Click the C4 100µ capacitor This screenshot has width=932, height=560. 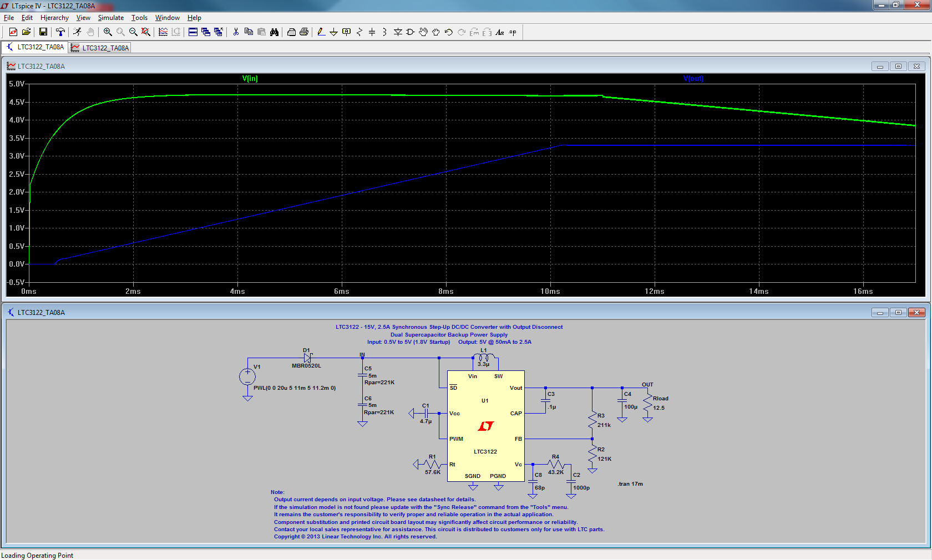point(622,401)
